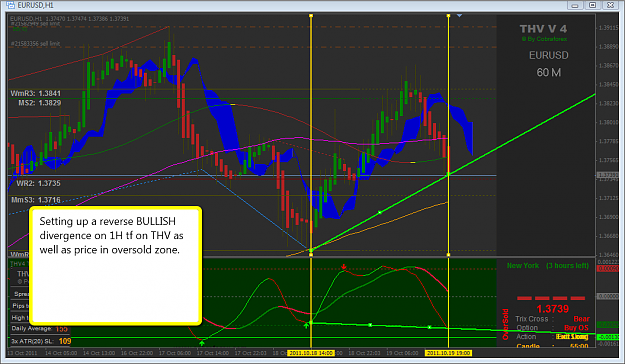This screenshot has width=625, height=364.
Task: Click the lowest green up arrow in the indicator window
Action: tap(202, 342)
